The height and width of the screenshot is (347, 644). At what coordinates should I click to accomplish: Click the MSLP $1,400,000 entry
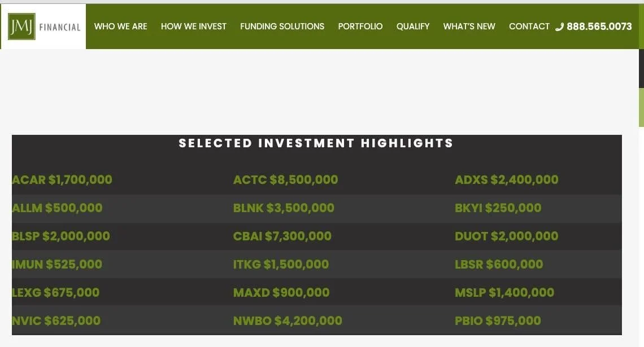pos(504,292)
